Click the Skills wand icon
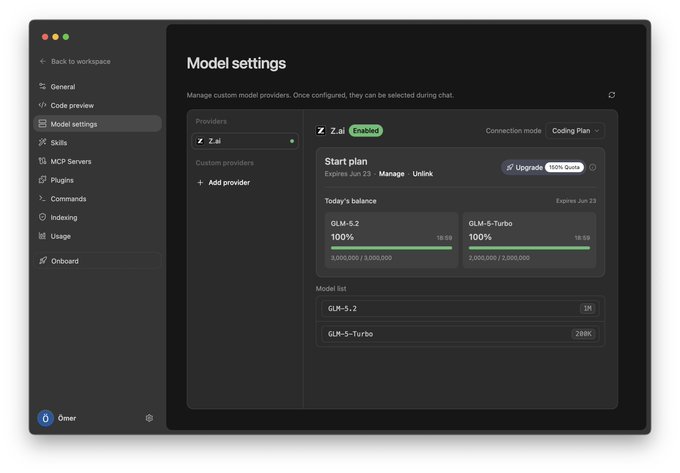The image size is (680, 473). point(42,142)
